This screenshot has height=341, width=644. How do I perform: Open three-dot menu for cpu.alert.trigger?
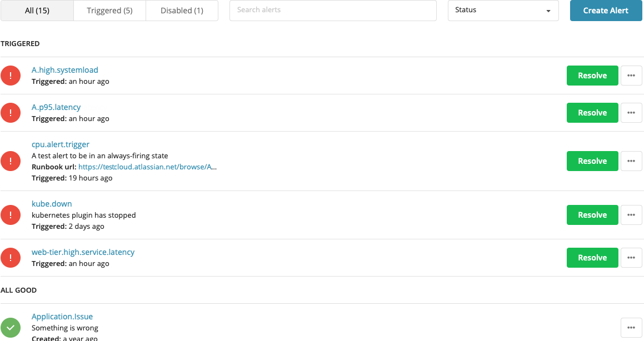coord(631,161)
